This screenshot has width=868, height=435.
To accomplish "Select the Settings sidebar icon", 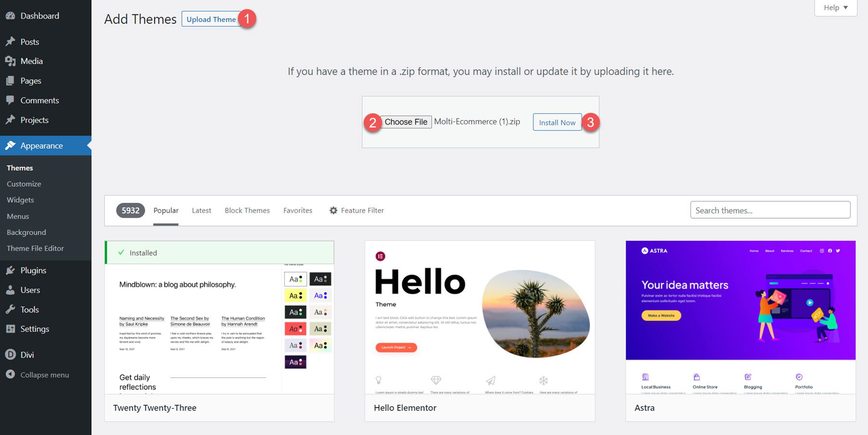I will (11, 328).
